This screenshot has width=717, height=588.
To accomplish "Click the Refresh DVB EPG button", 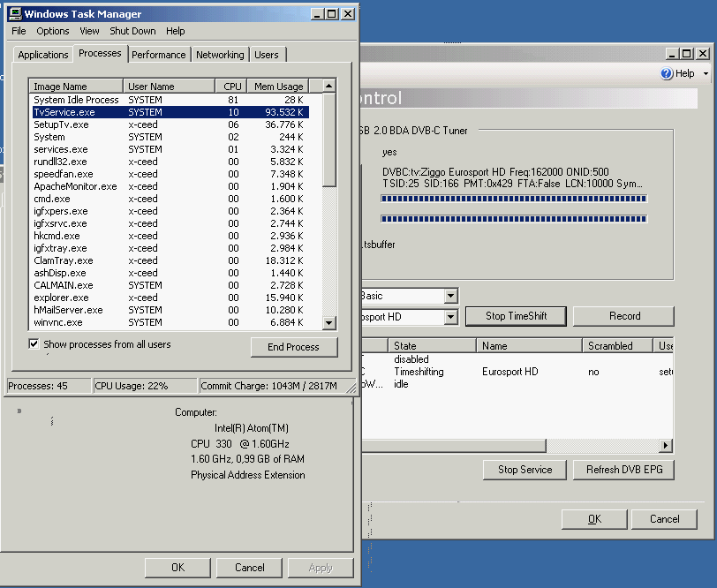I will [623, 470].
